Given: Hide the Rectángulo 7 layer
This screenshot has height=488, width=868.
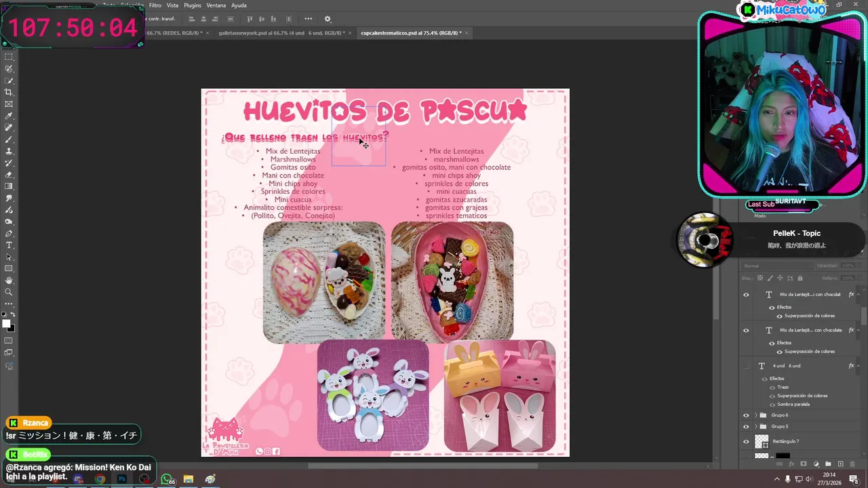Looking at the screenshot, I should [x=746, y=441].
